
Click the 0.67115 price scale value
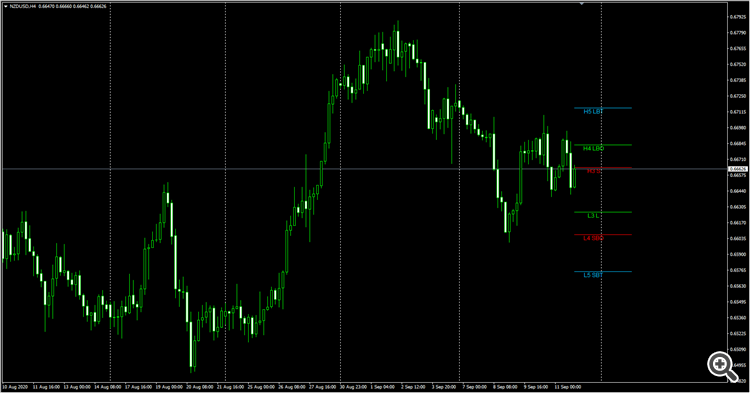[738, 112]
